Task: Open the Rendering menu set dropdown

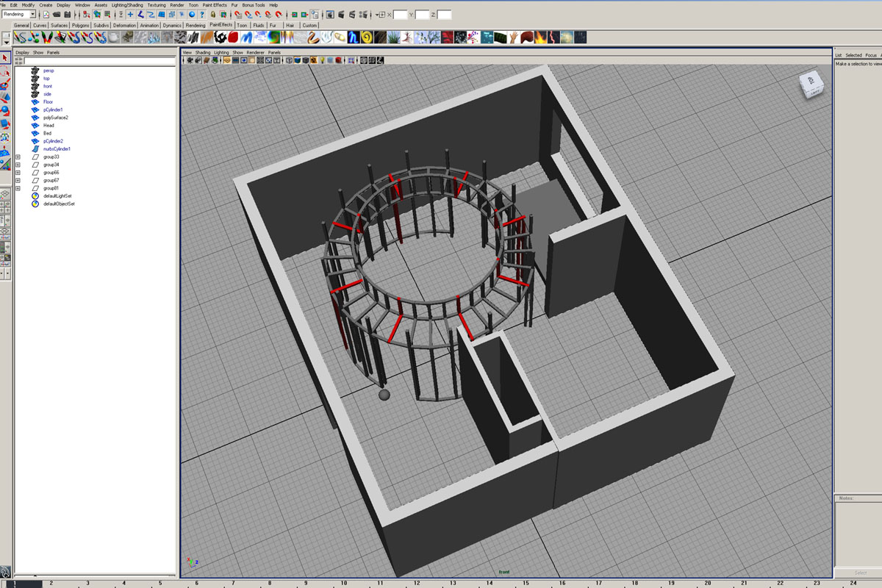Action: [17, 14]
